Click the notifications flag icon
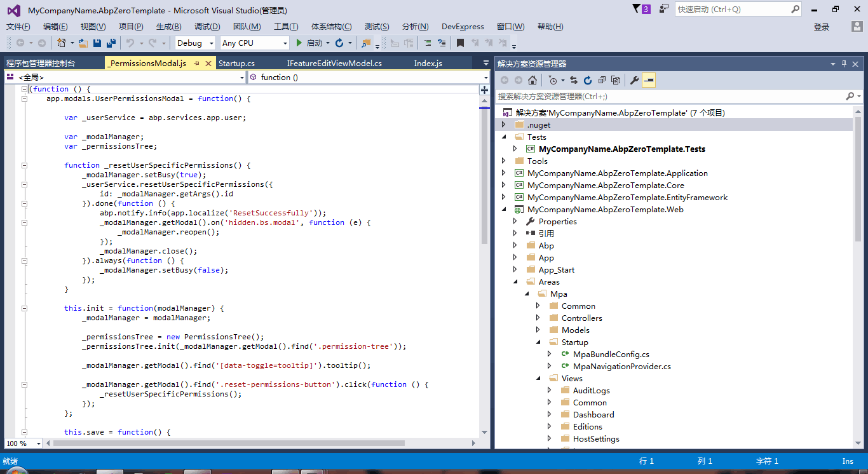Screen dimensions: 868x474 [637, 9]
